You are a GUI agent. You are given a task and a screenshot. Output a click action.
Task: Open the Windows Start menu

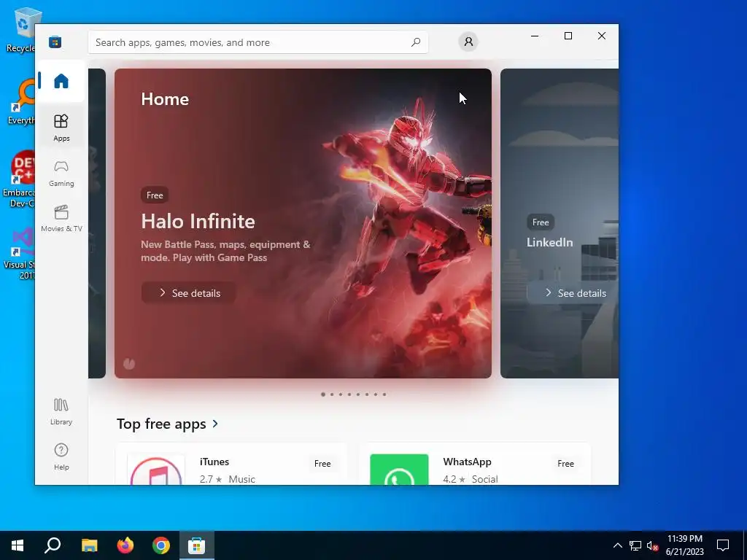click(x=18, y=545)
